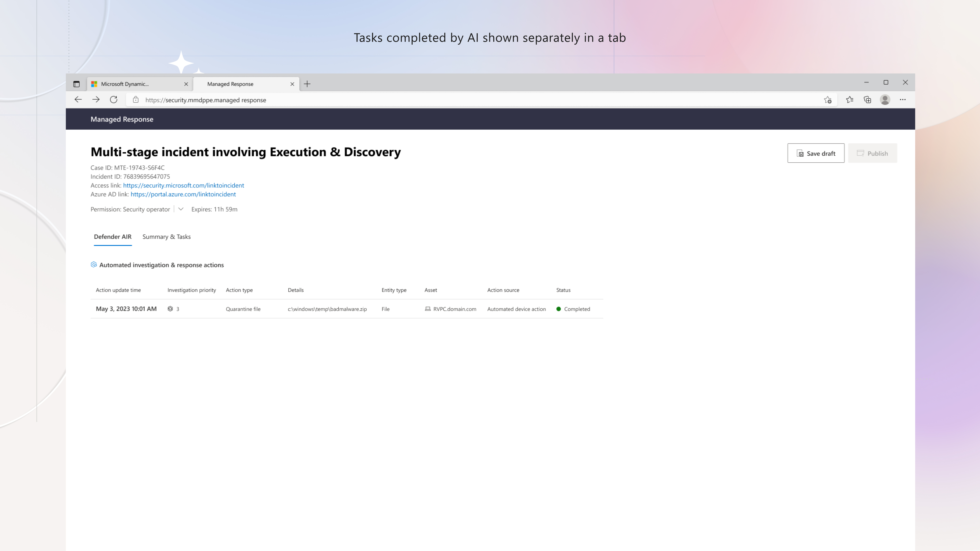
Task: Click the Incident ID 76839695647075 text
Action: [x=130, y=177]
